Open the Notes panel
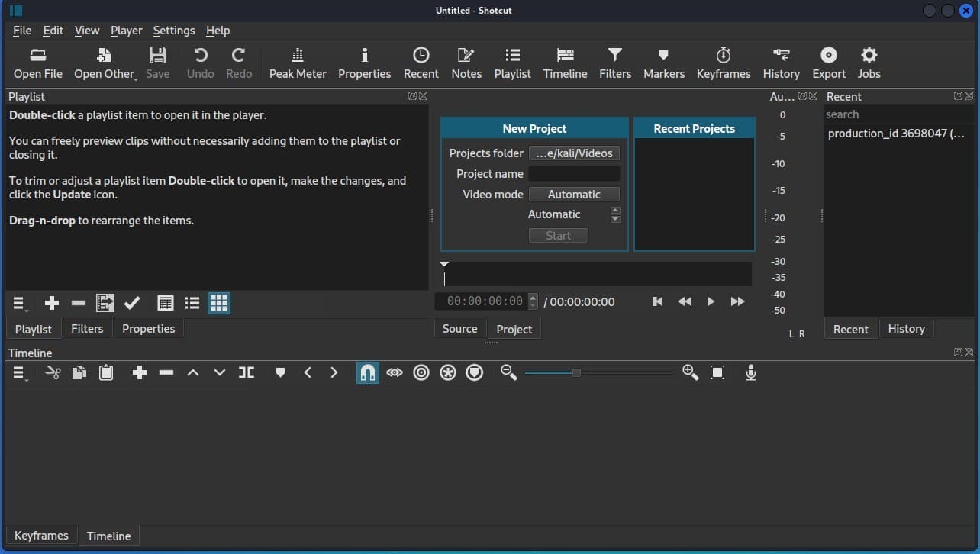The height and width of the screenshot is (554, 980). pyautogui.click(x=466, y=63)
